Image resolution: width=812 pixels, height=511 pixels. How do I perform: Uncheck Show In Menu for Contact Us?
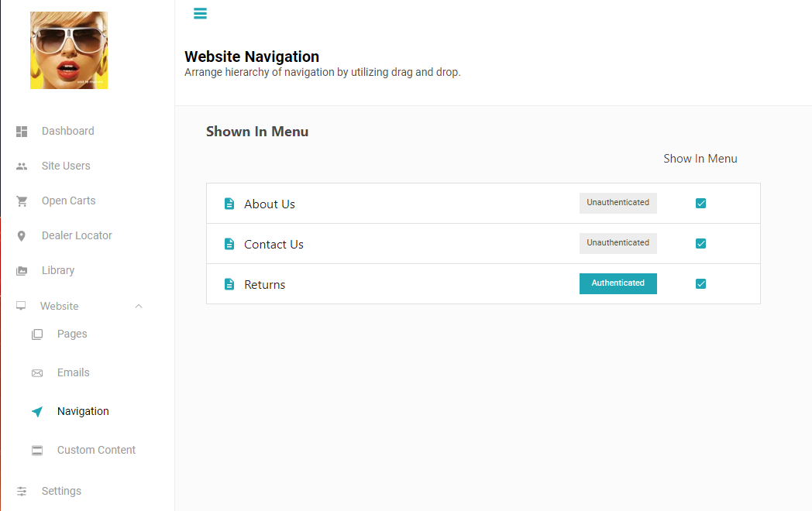[700, 243]
